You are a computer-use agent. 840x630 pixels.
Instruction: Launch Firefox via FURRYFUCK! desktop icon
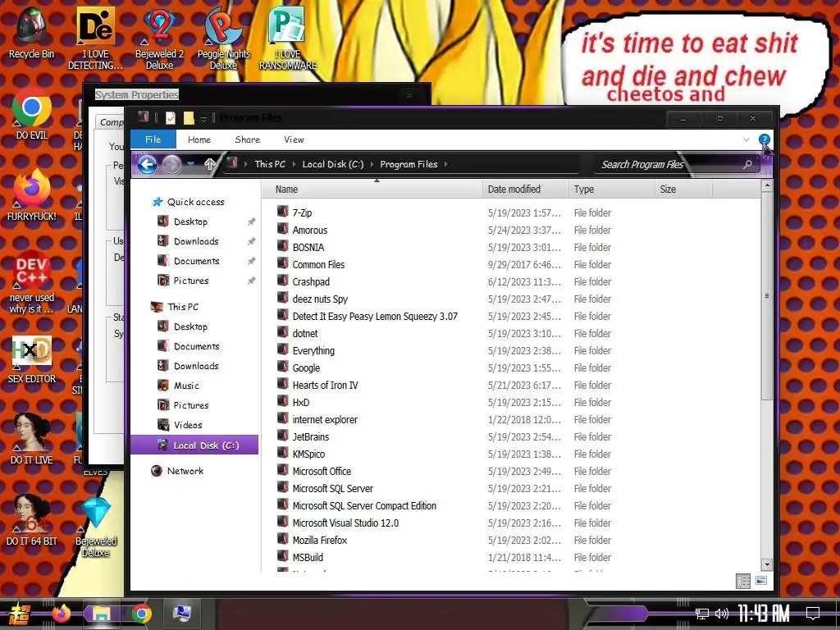click(x=32, y=195)
